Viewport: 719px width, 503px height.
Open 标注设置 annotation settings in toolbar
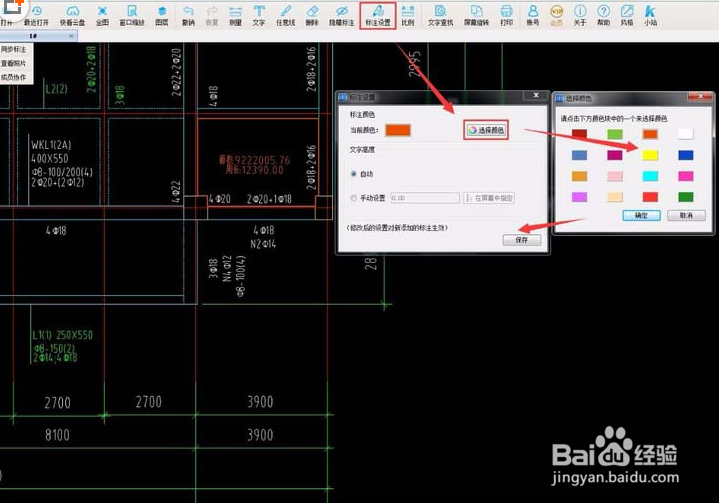coord(378,16)
